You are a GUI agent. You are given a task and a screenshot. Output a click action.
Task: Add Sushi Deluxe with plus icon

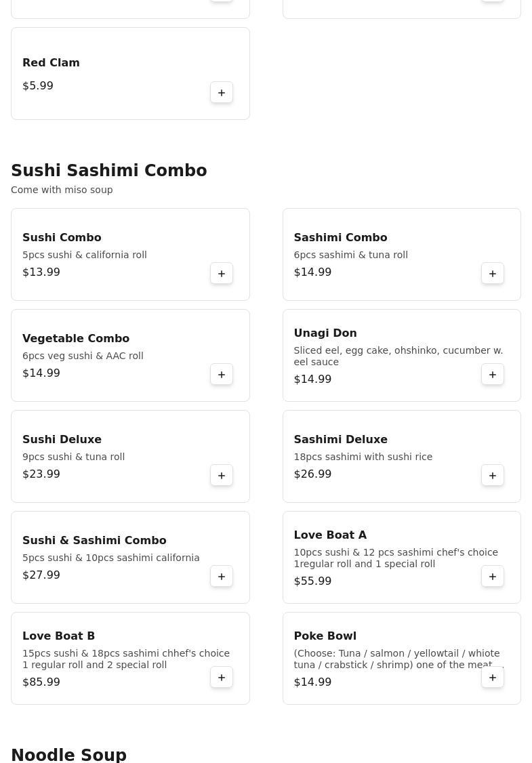222,476
